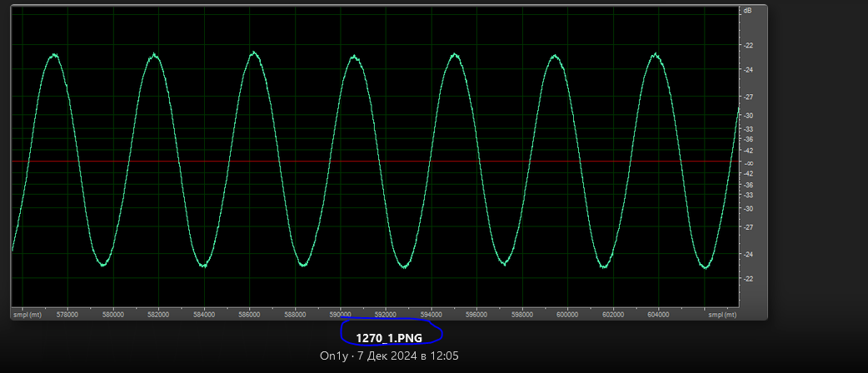Click the 588000 sample ruler mark
This screenshot has height=373, width=868.
(295, 315)
